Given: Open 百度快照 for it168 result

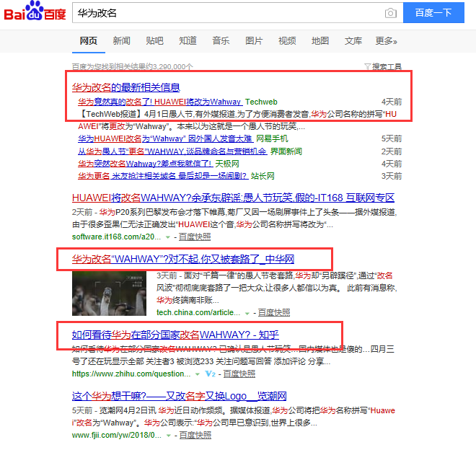Looking at the screenshot, I should (195, 237).
